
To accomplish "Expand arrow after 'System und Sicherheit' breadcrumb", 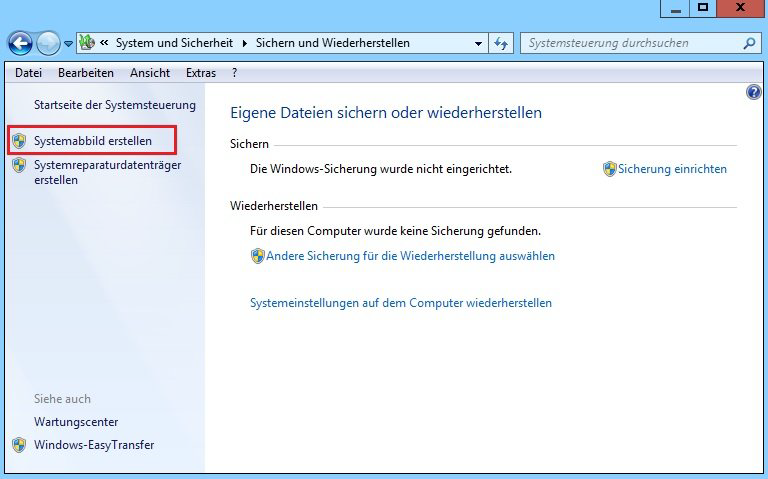I will pyautogui.click(x=245, y=43).
